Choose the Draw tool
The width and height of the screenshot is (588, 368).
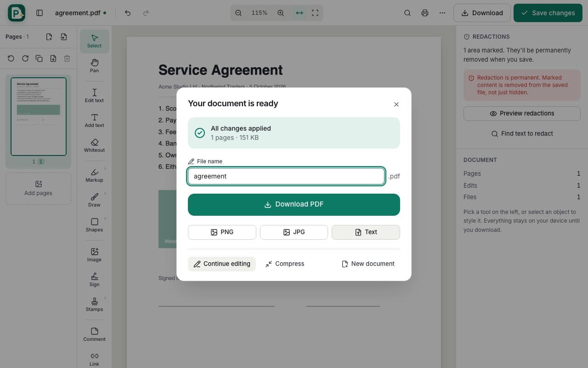[94, 200]
